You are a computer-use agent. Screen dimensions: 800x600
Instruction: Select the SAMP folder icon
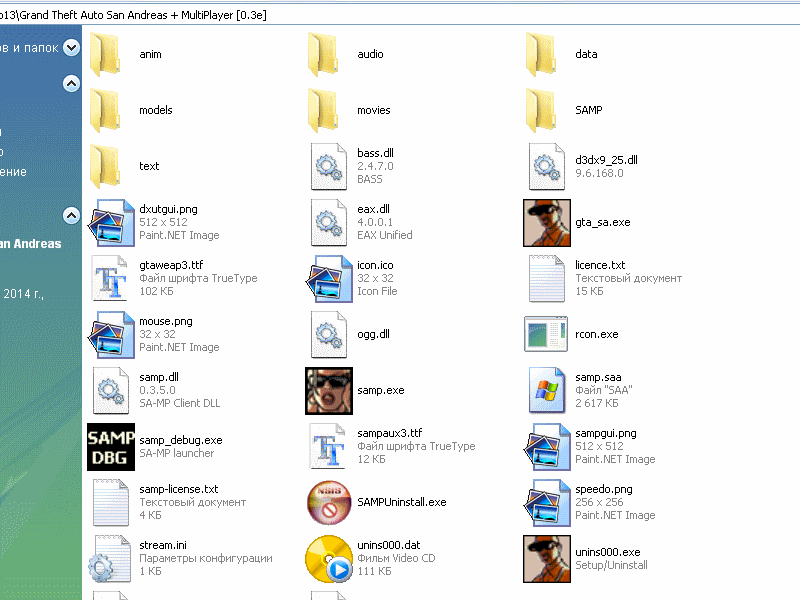tap(541, 110)
